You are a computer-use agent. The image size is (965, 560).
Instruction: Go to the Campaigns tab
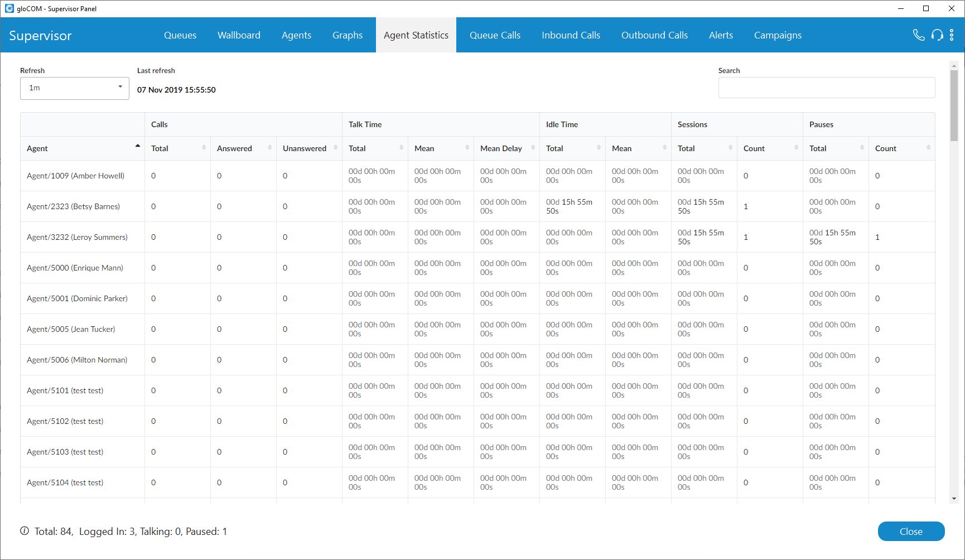tap(778, 35)
